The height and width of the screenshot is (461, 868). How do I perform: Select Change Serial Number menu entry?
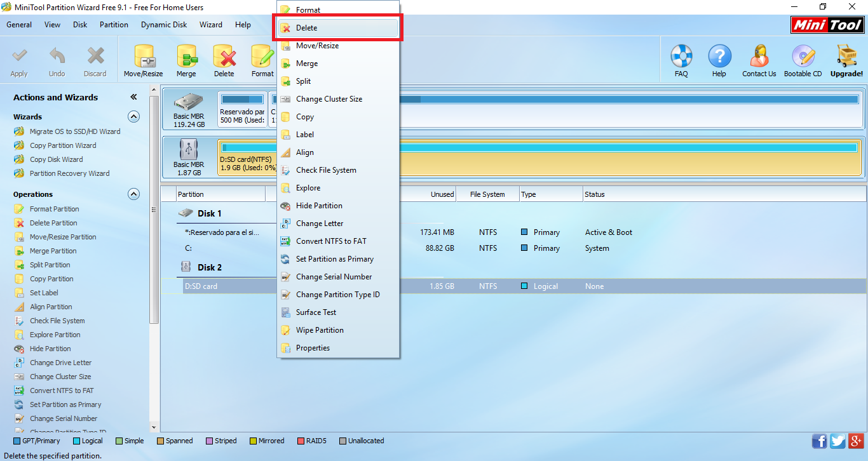[x=338, y=277]
